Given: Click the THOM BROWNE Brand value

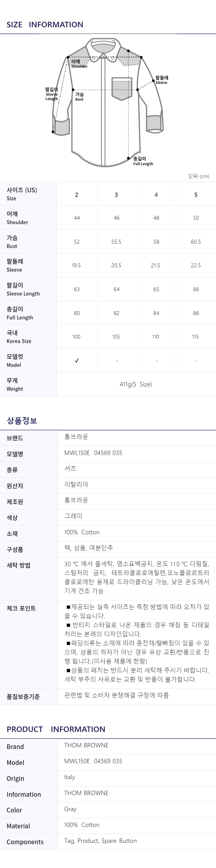Looking at the screenshot, I should coord(86,745).
